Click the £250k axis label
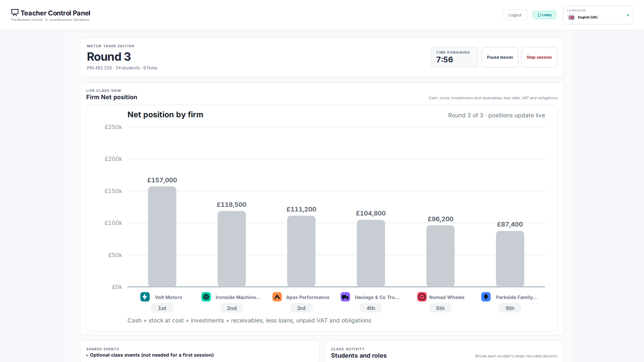 [x=113, y=127]
